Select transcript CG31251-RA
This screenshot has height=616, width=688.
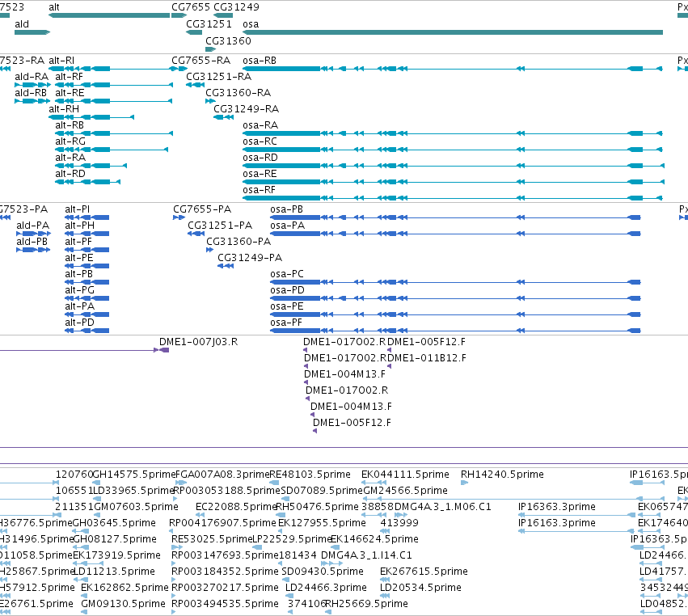point(196,85)
